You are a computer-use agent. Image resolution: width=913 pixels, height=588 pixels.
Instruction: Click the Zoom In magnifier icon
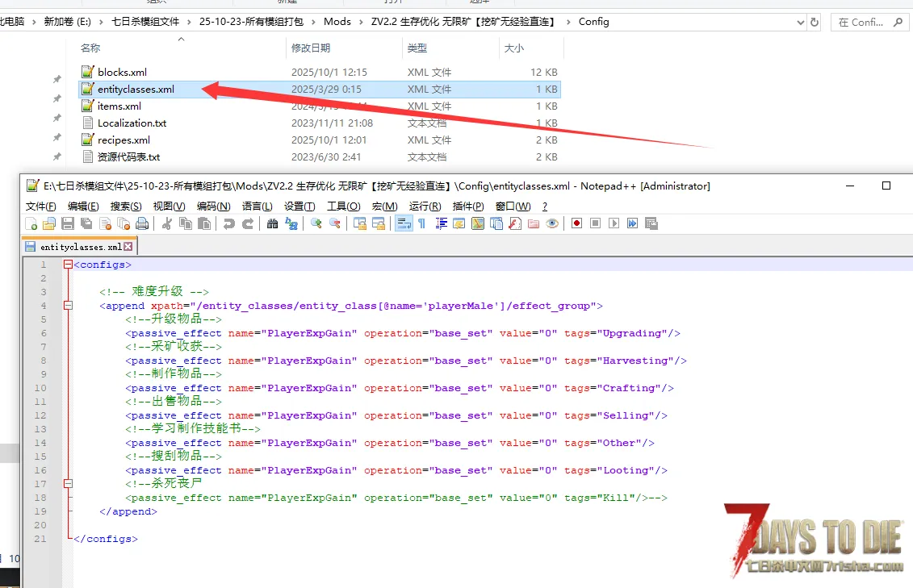(x=316, y=223)
